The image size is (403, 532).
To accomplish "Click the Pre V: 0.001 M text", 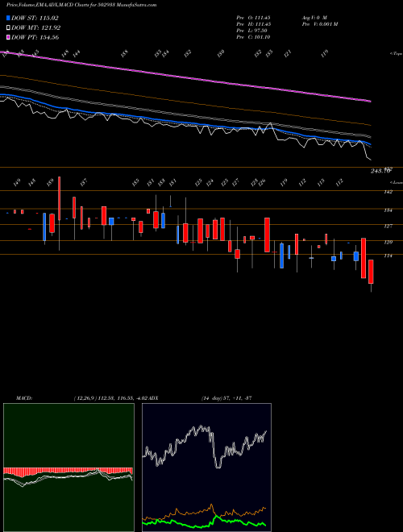I will [x=320, y=24].
